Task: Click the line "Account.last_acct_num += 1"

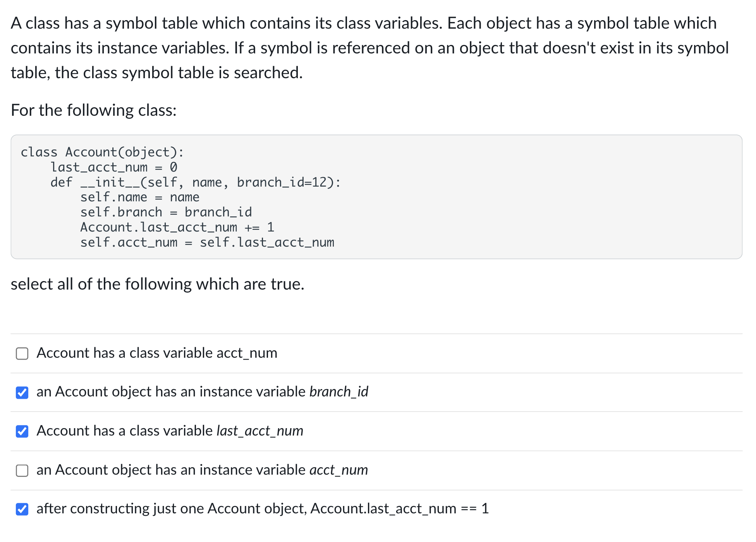Action: (177, 227)
